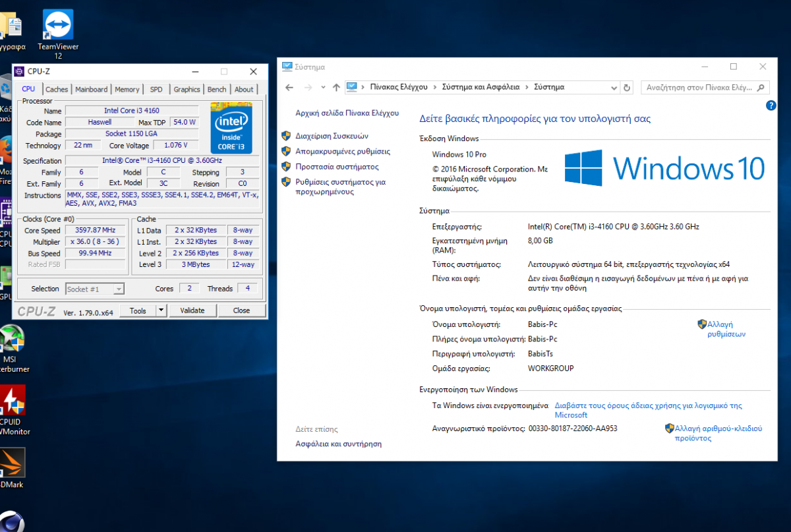Go up one level in Control Panel
Image resolution: width=791 pixels, height=532 pixels.
pos(336,87)
